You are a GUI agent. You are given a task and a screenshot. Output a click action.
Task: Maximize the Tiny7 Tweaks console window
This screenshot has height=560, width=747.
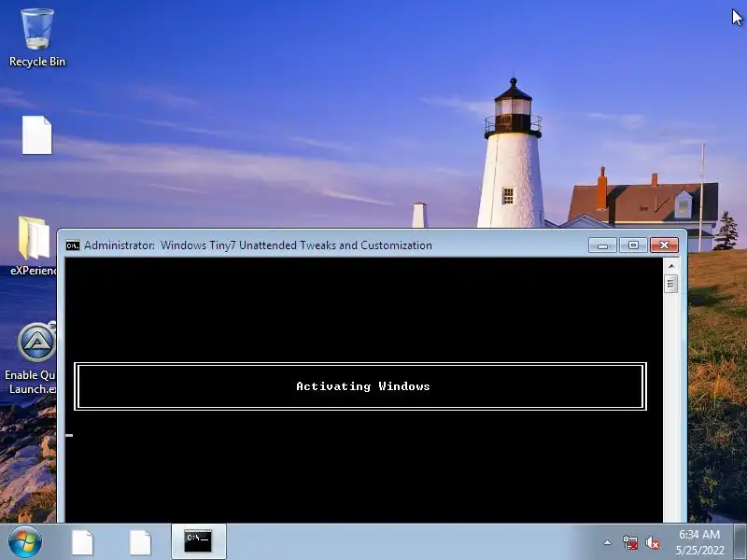pos(633,245)
